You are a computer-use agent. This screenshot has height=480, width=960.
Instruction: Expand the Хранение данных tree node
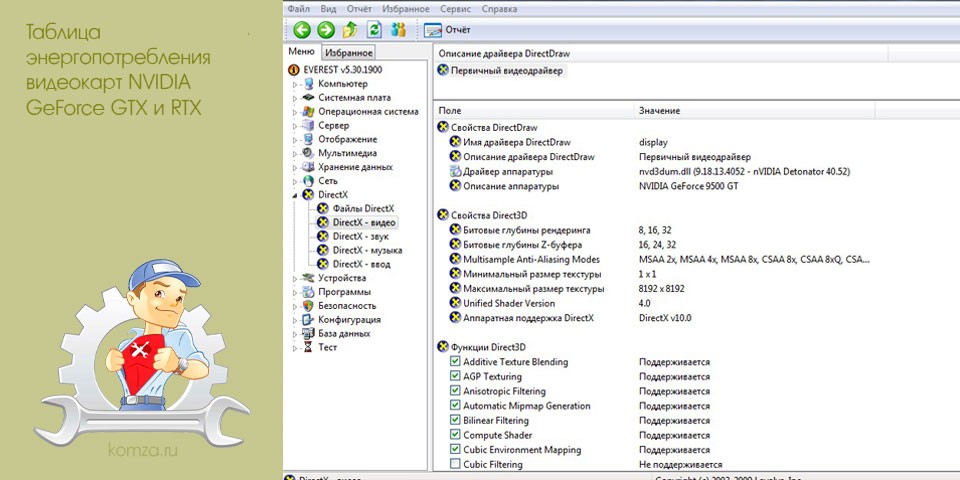294,167
